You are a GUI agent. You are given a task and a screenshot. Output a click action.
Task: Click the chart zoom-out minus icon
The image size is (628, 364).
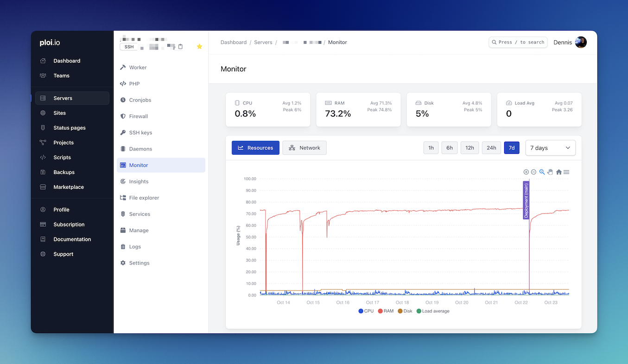pos(533,172)
